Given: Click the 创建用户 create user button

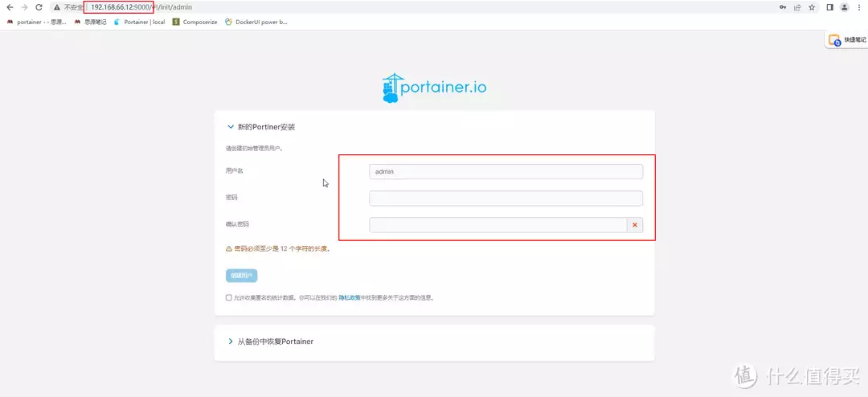Looking at the screenshot, I should [x=241, y=276].
